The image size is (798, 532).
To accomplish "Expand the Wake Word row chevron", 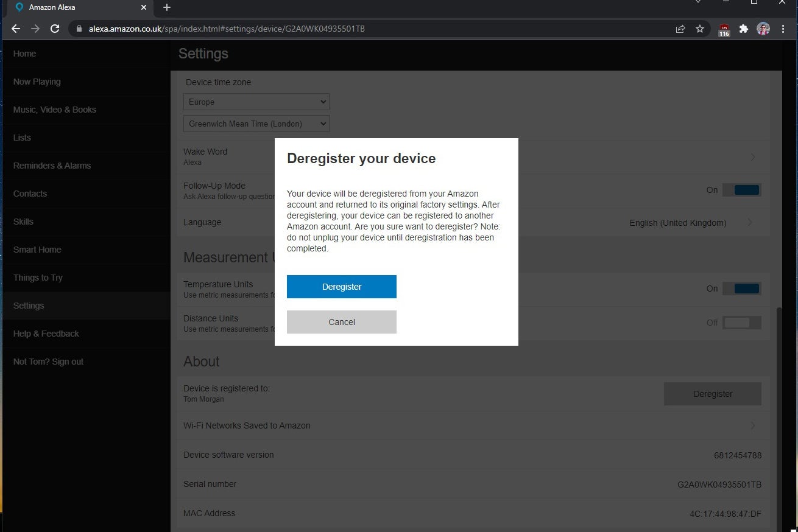I will click(x=753, y=157).
